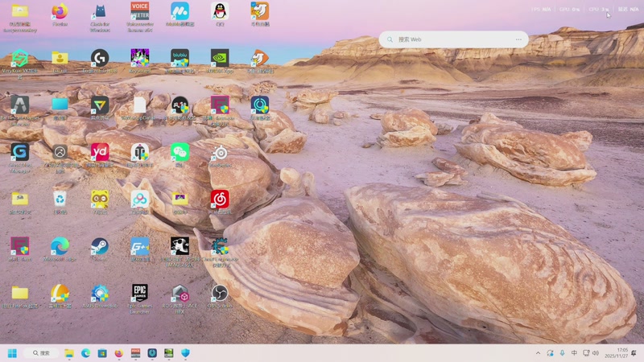Open the blue G+ desktop shortcut

click(x=140, y=249)
